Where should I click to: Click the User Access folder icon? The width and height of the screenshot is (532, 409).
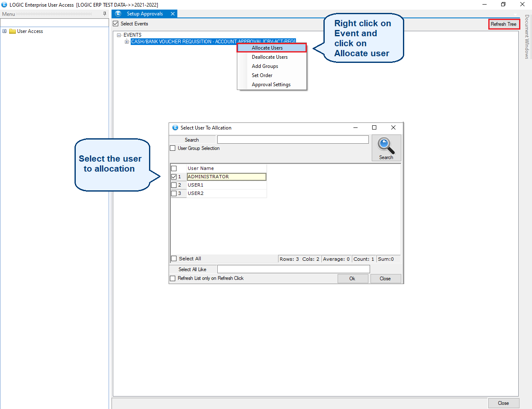12,31
